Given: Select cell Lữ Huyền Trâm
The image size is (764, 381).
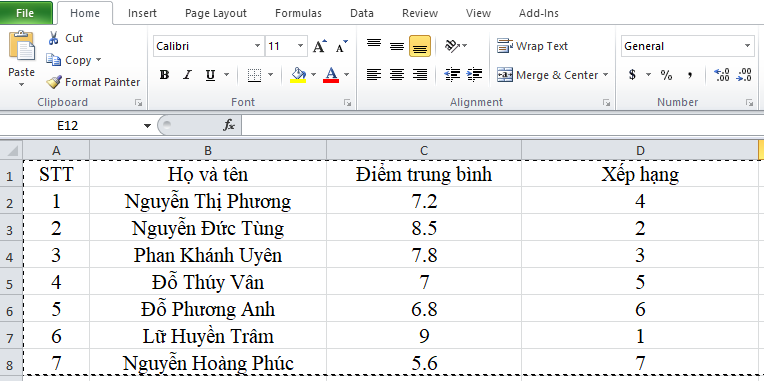Looking at the screenshot, I should tap(208, 336).
